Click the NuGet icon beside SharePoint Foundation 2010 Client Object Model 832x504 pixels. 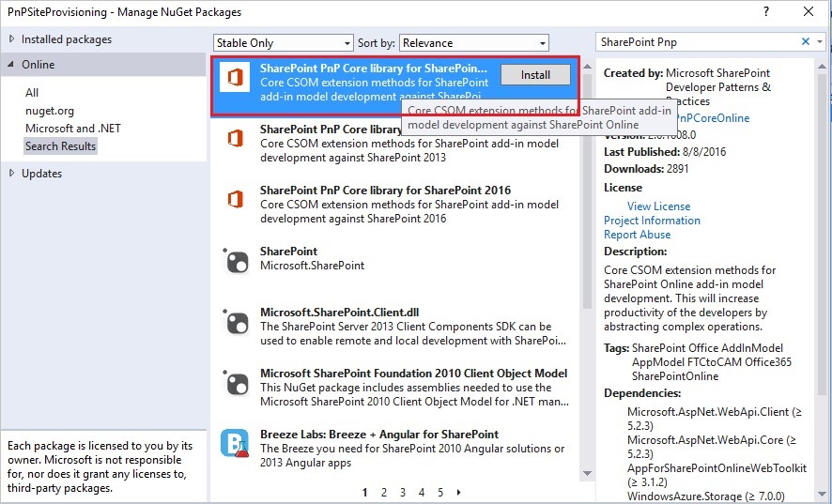point(236,383)
